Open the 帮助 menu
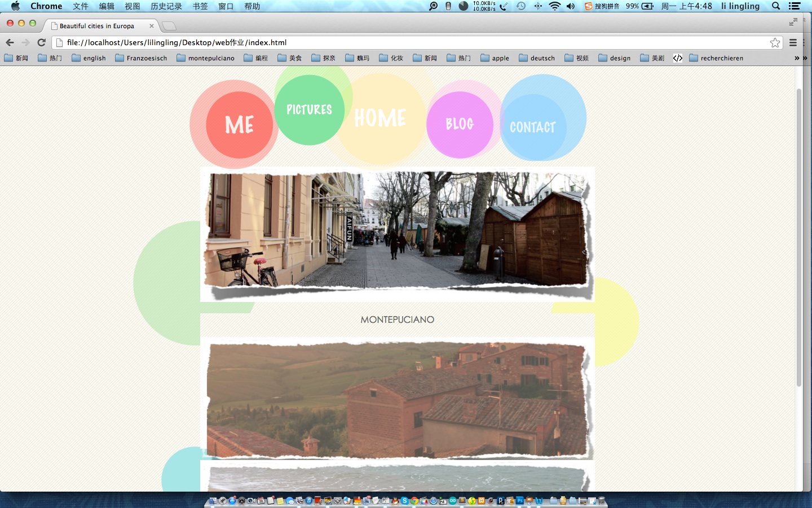This screenshot has width=812, height=508. click(x=252, y=6)
